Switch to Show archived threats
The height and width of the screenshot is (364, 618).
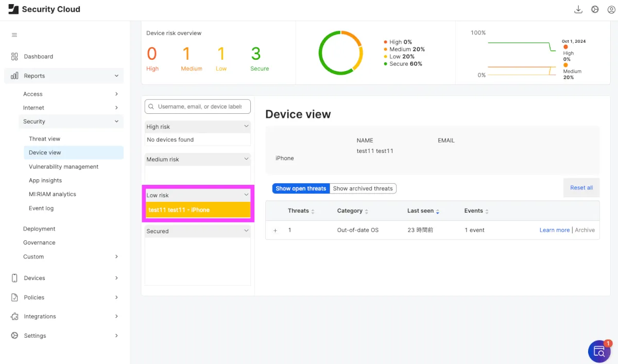point(363,188)
